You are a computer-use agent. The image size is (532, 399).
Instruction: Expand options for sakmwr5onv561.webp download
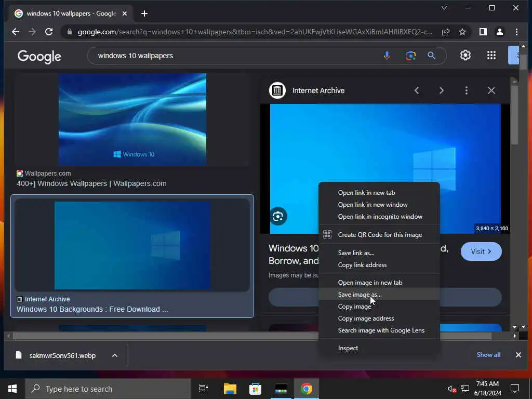point(115,355)
